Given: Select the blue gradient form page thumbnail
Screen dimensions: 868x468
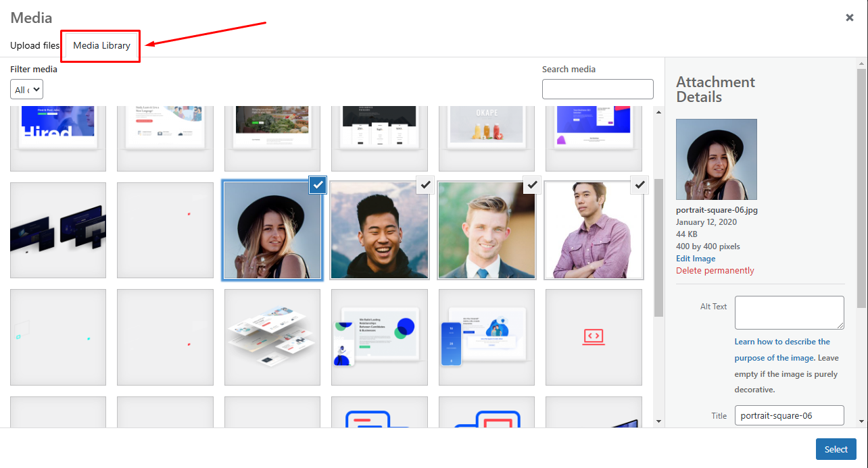Looking at the screenshot, I should 594,138.
